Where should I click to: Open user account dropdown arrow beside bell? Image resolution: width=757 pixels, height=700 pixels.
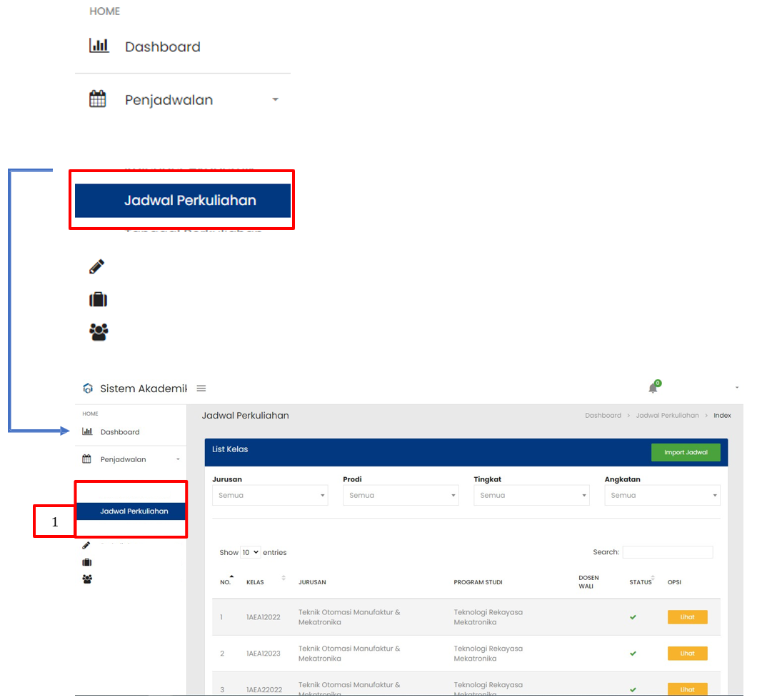coord(737,388)
